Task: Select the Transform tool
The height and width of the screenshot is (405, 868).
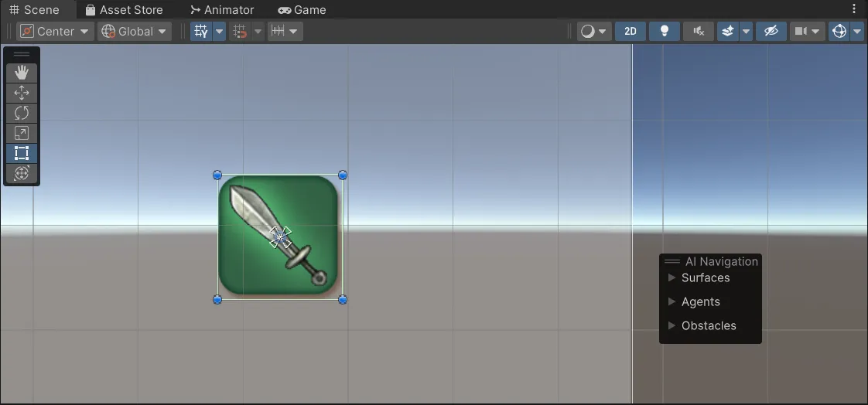Action: pos(22,173)
